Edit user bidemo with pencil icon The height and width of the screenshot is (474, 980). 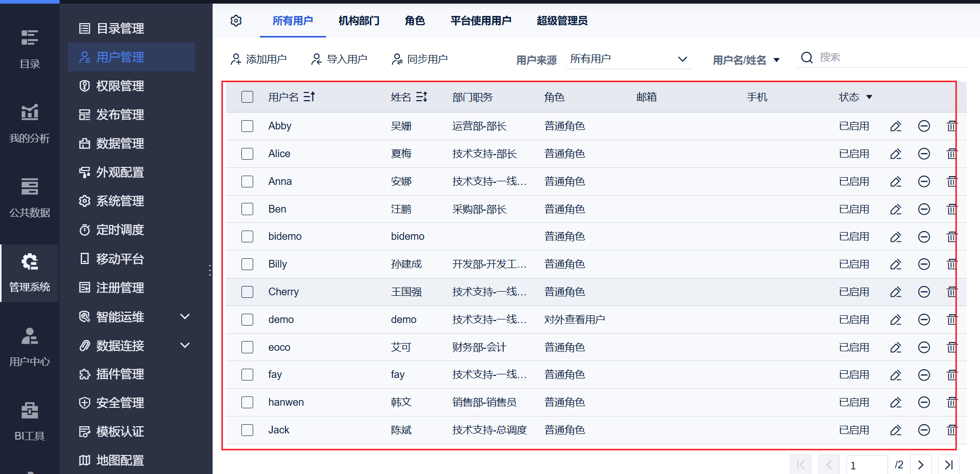tap(896, 237)
